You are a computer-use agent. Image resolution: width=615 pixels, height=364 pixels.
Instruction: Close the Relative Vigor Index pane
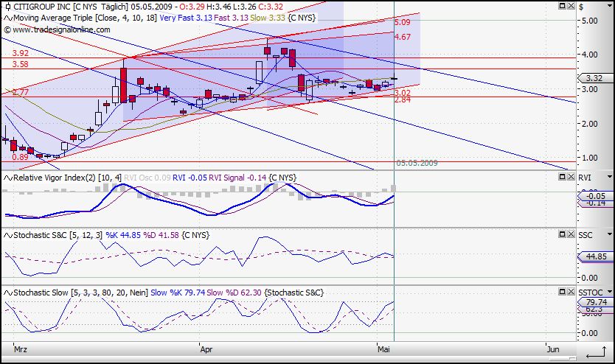tap(571, 177)
